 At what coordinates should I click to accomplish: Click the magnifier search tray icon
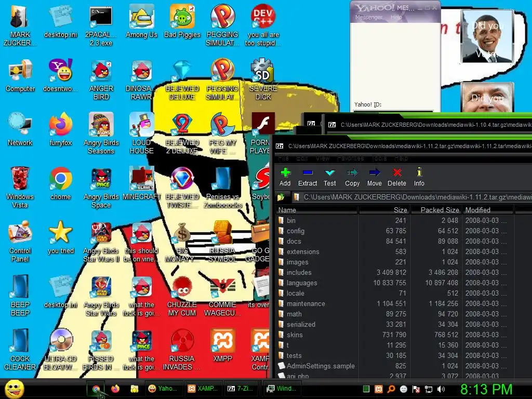(391, 389)
